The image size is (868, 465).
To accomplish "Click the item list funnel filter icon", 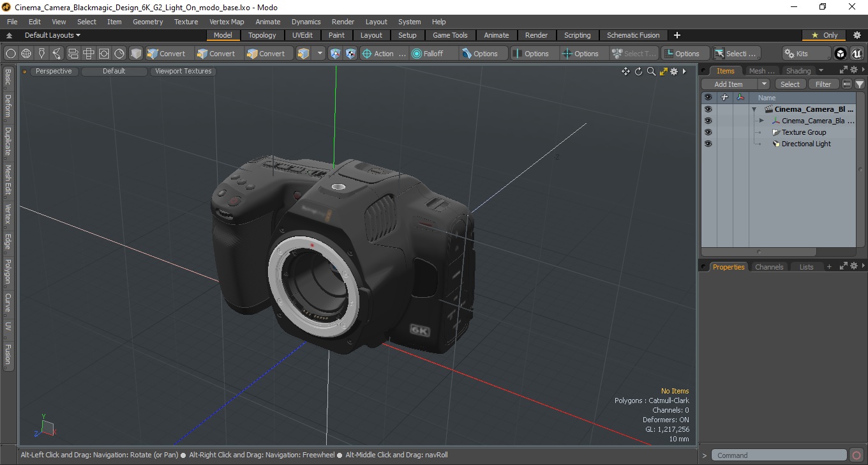I will click(x=860, y=84).
